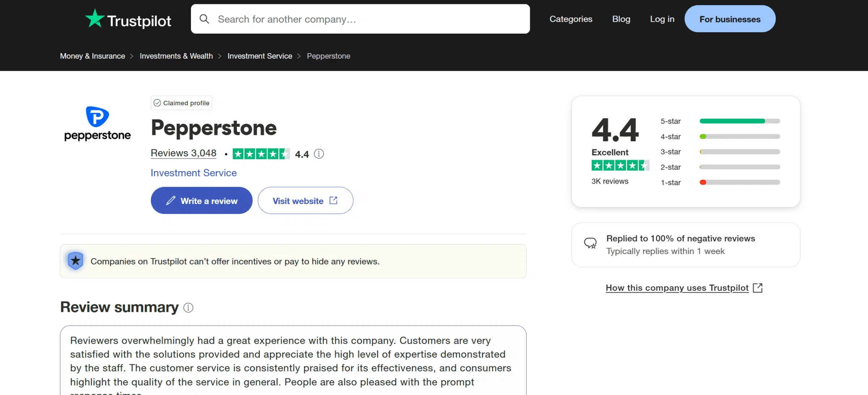Select the large 4.4 score in rating card

click(x=615, y=130)
